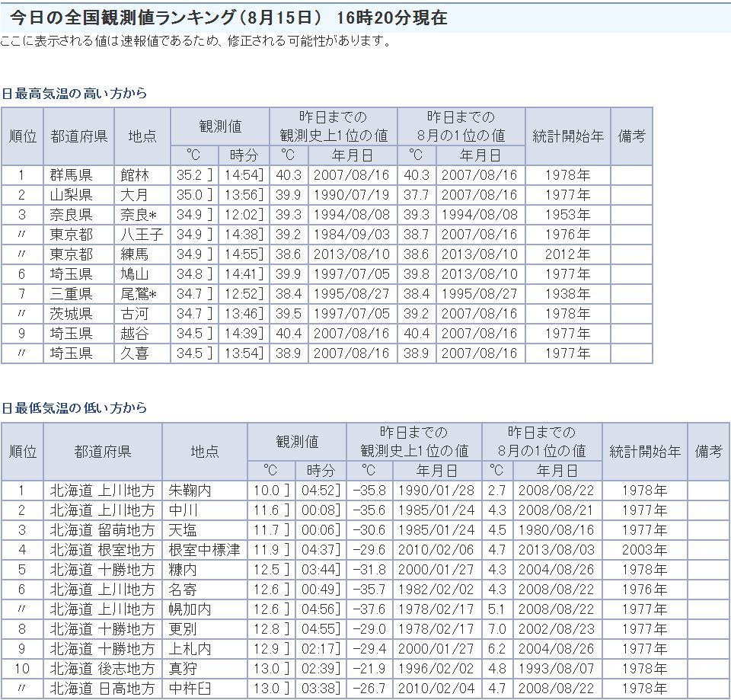Click the 八王子 station name

(141, 235)
